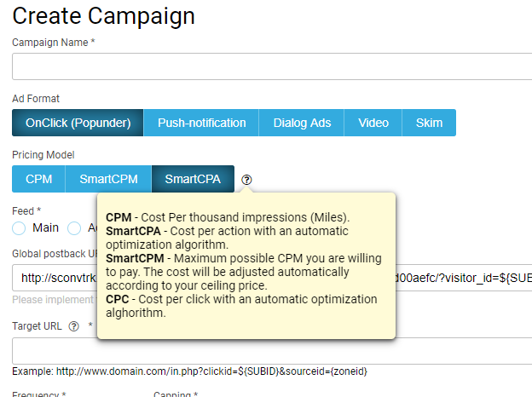Choose the OnClick (Popunder) ad format

(x=78, y=123)
